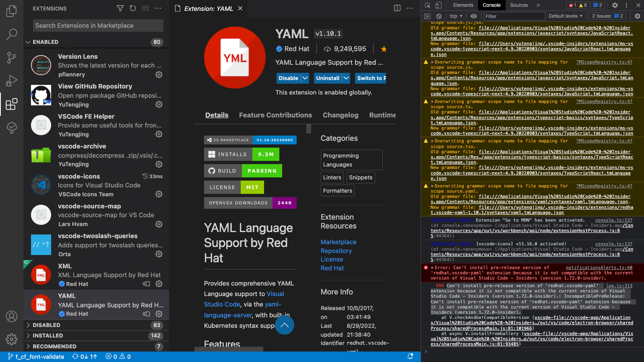644x362 pixels.
Task: Open Manage gear in activity bar
Action: [12, 339]
